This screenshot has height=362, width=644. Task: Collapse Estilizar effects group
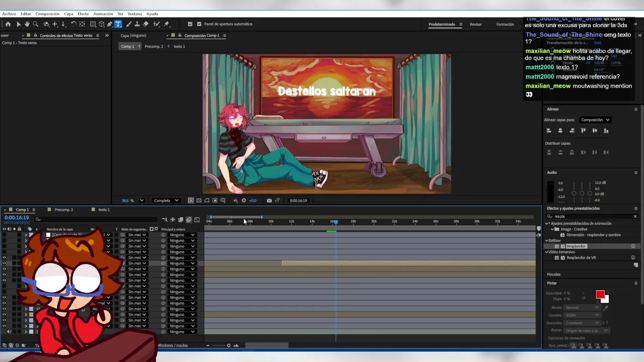pyautogui.click(x=547, y=241)
